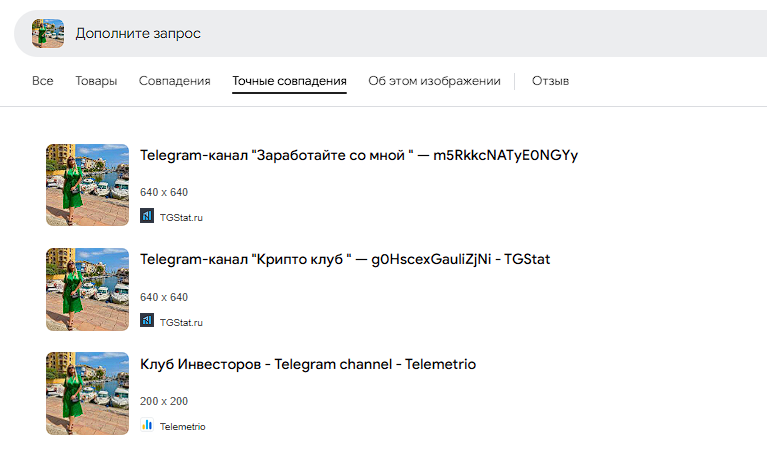Select the "Точные совпадения" tab

click(289, 81)
